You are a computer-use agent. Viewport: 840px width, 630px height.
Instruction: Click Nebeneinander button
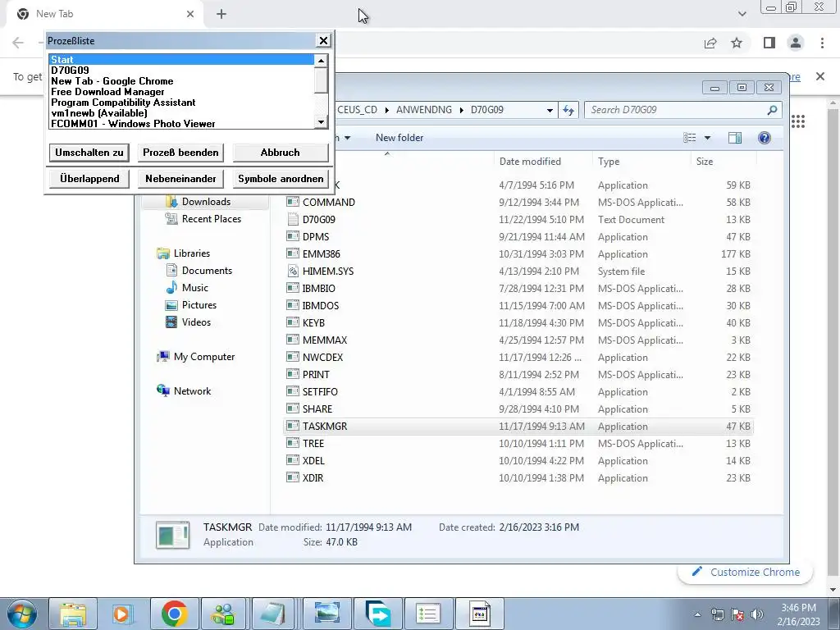180,178
